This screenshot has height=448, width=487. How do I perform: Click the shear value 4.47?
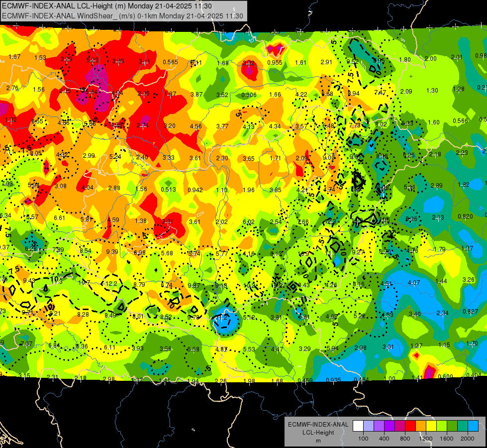pos(277,349)
